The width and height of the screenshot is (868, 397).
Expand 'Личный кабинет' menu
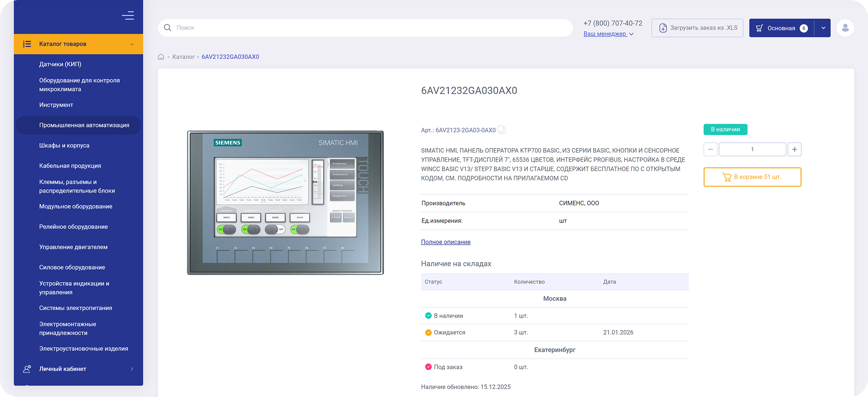tap(132, 369)
